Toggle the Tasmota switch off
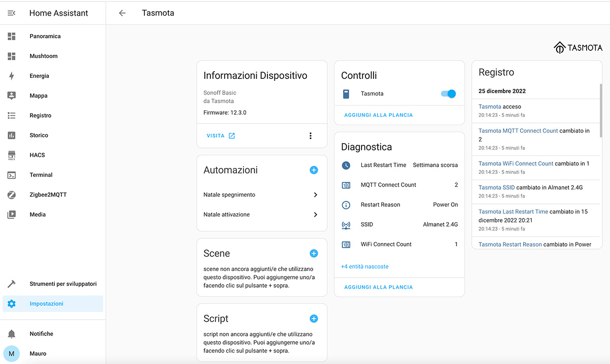 pos(448,94)
